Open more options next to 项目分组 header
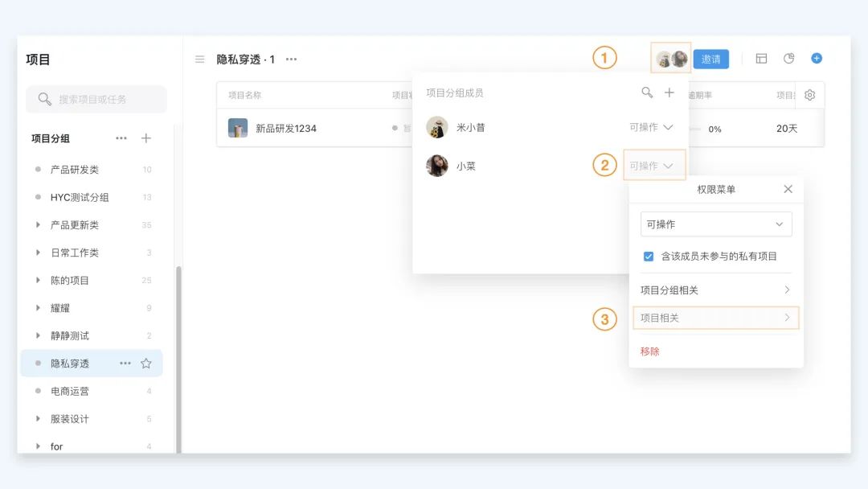This screenshot has width=868, height=489. click(121, 138)
